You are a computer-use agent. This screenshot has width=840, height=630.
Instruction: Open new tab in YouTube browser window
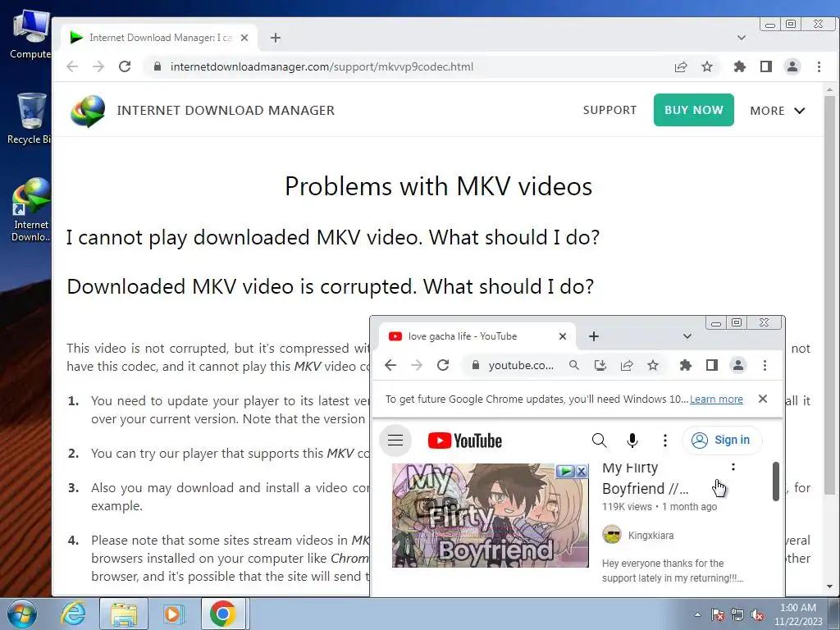point(594,336)
